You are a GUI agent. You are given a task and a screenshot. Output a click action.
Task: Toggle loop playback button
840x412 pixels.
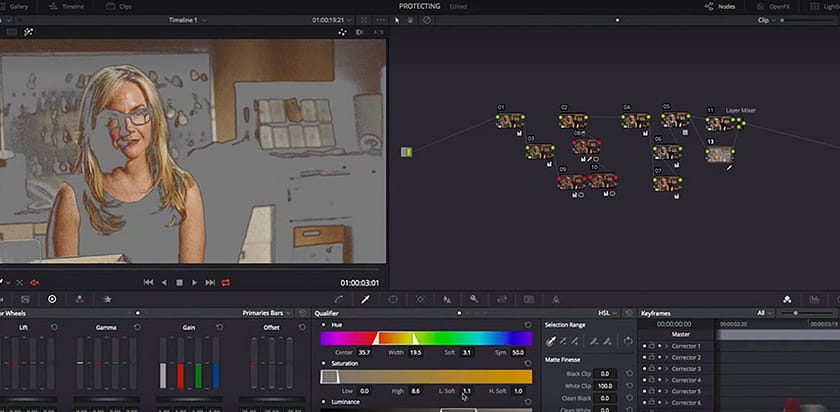(x=226, y=282)
